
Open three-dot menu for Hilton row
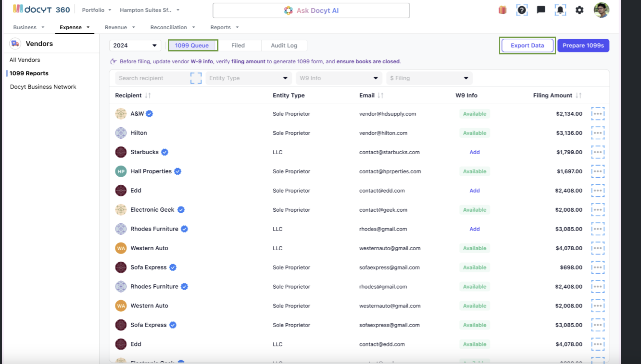pos(598,133)
